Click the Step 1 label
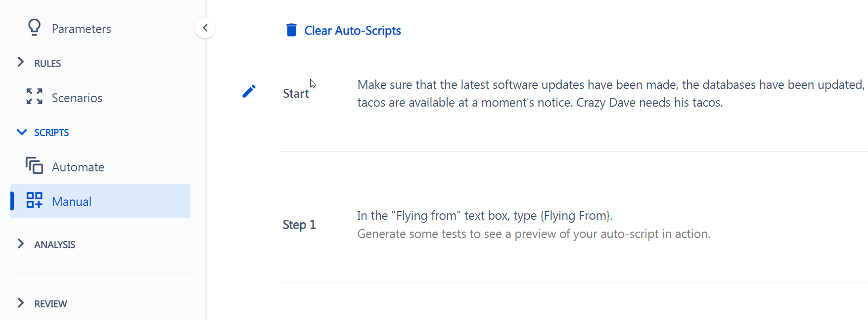Image resolution: width=868 pixels, height=320 pixels. pyautogui.click(x=299, y=225)
